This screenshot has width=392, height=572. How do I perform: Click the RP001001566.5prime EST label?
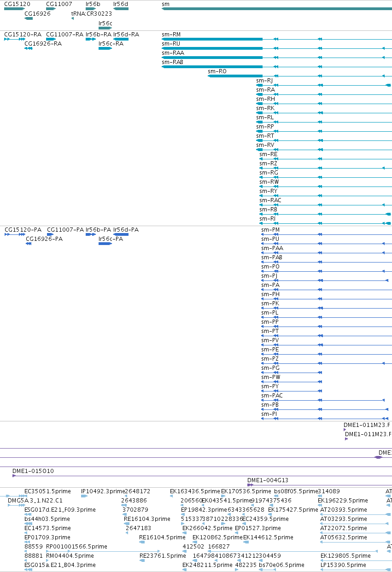(x=76, y=547)
